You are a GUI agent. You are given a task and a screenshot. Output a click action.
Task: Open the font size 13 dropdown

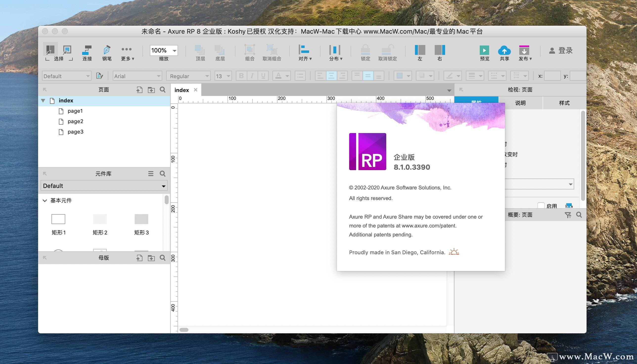click(223, 76)
